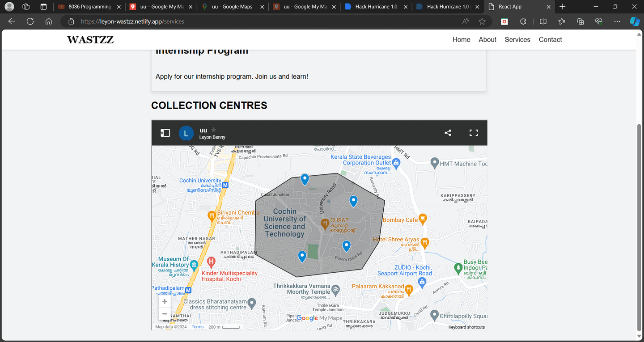
Task: Click the address bar URL field
Action: [268, 21]
